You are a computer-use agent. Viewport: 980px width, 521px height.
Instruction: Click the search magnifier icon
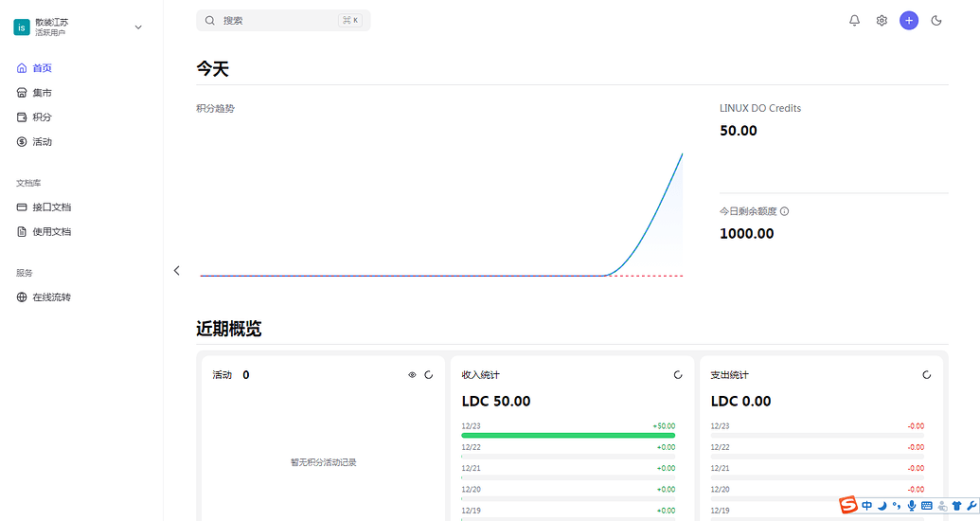click(210, 21)
